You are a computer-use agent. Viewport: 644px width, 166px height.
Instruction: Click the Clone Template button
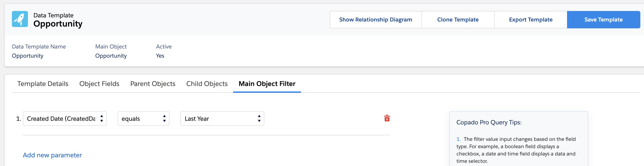point(458,20)
